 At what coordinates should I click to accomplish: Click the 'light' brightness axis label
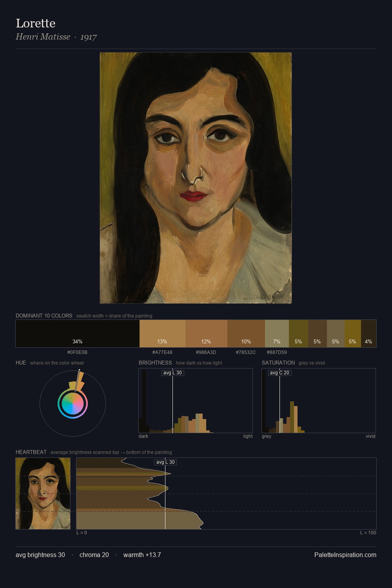tap(248, 436)
